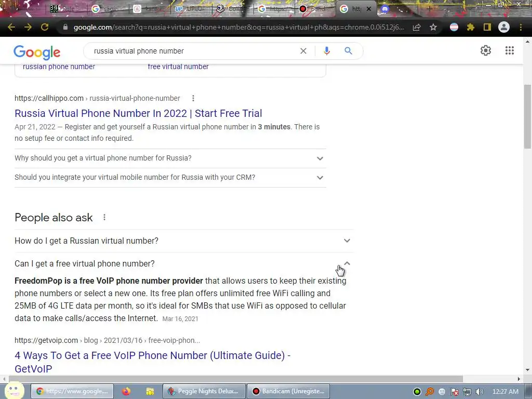
Task: Open the Google apps grid
Action: (x=510, y=50)
